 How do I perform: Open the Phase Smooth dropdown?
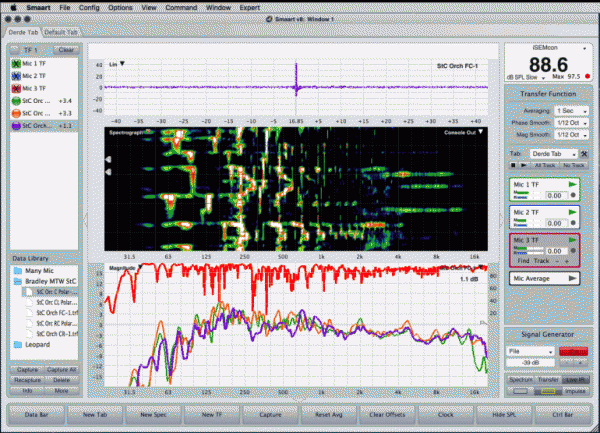click(x=571, y=123)
